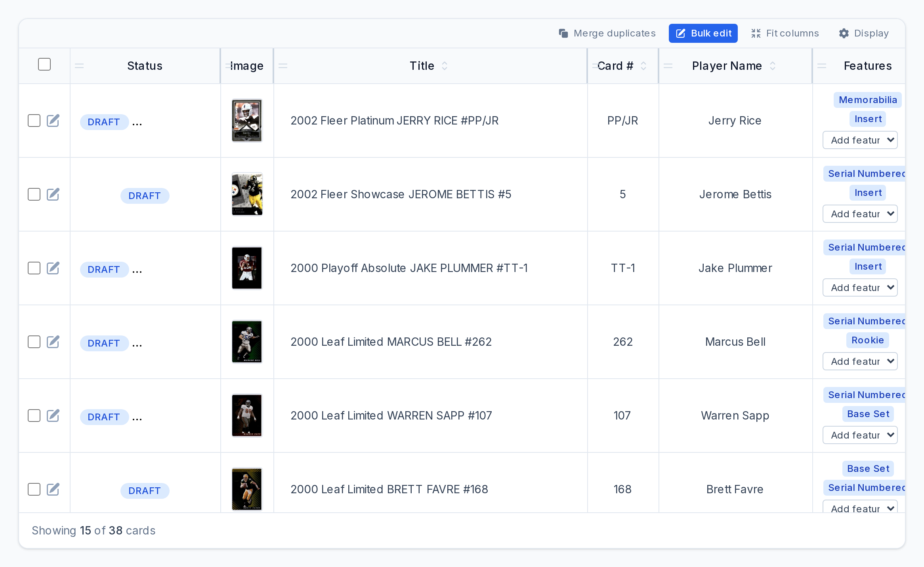Image resolution: width=924 pixels, height=567 pixels.
Task: Select the Rookie tag on Marcus Bell
Action: (x=868, y=340)
